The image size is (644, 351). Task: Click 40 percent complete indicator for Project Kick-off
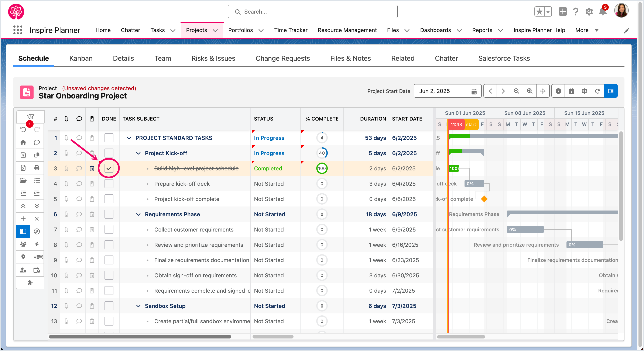coord(322,153)
